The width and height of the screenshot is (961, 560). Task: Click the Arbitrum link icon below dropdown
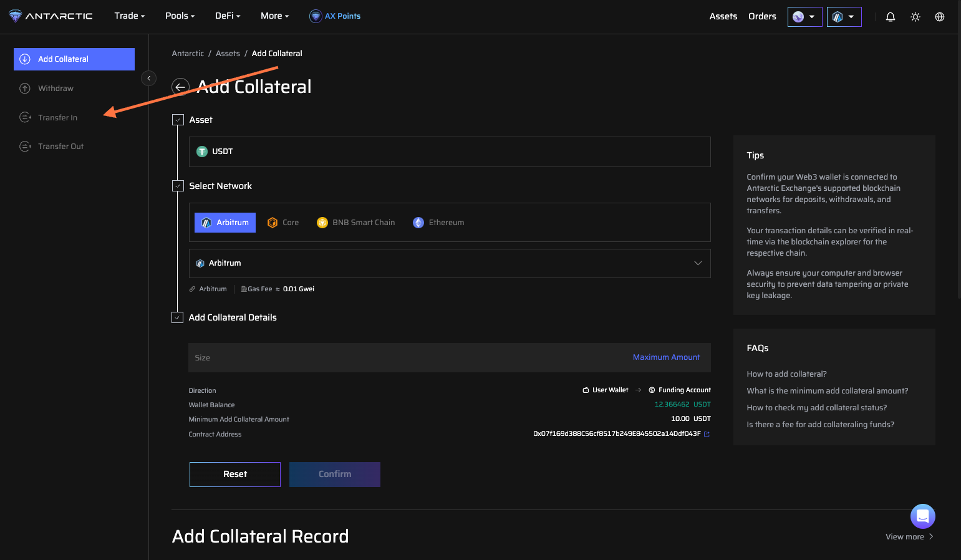coord(193,289)
